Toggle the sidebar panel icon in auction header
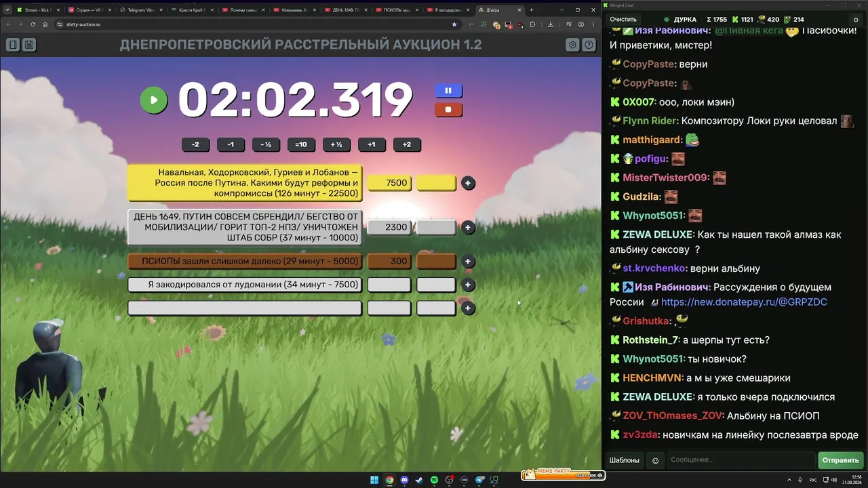 tap(13, 45)
